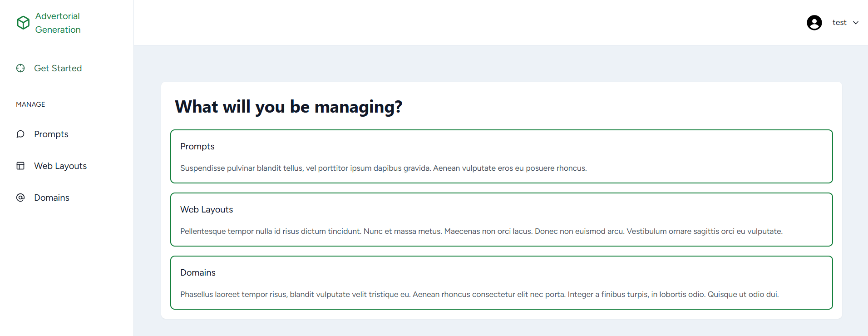Click the speech bubble icon beside Prompts
The width and height of the screenshot is (868, 336).
(20, 134)
